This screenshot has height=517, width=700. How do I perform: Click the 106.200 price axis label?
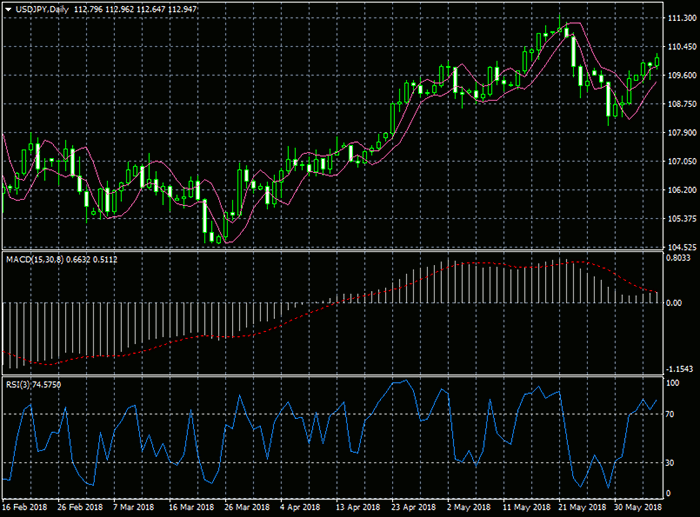tap(680, 190)
